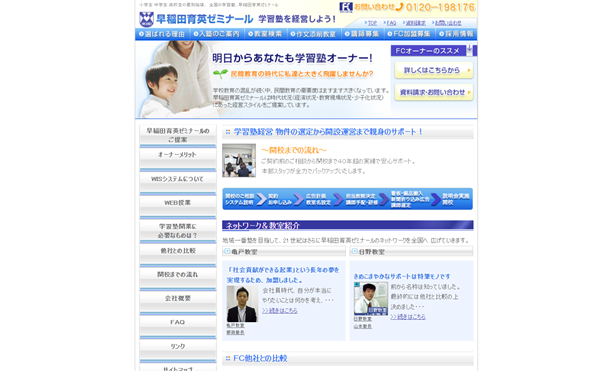Click the FC他社との比較 heading
Screen dimensions: 600x371
click(260, 358)
